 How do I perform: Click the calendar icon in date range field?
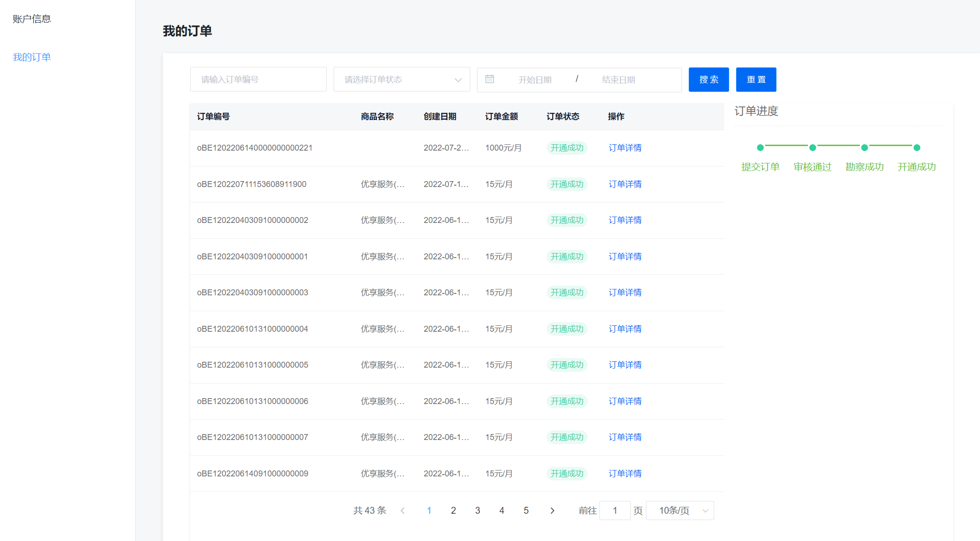coord(489,79)
